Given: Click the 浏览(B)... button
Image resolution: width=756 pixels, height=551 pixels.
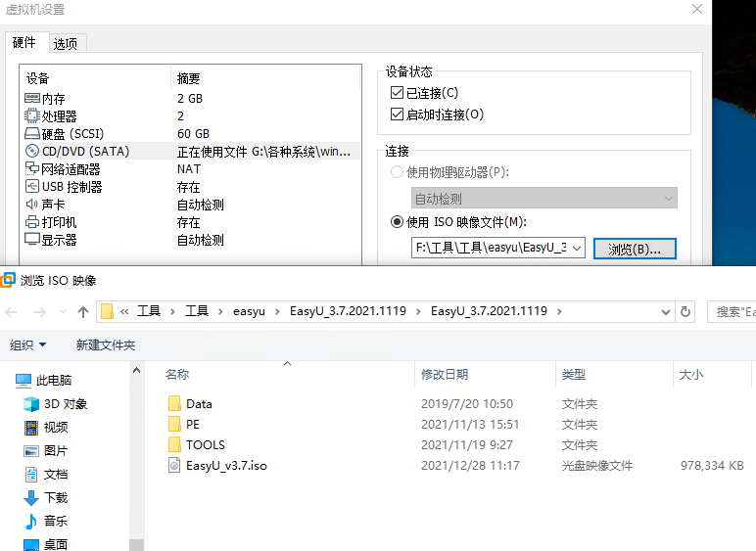Looking at the screenshot, I should coord(635,249).
